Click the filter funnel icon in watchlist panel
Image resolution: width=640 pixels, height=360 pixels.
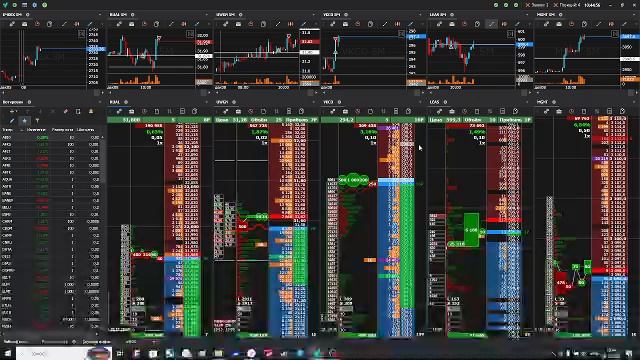(x=37, y=120)
